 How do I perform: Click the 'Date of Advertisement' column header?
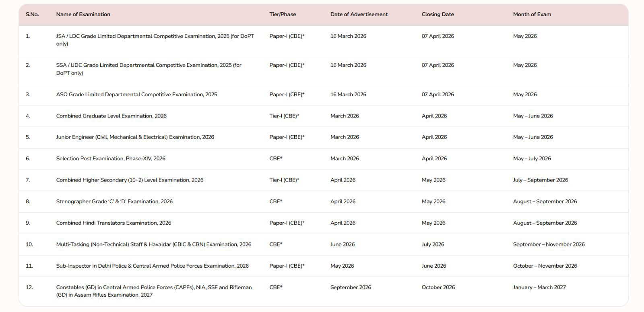tap(359, 14)
